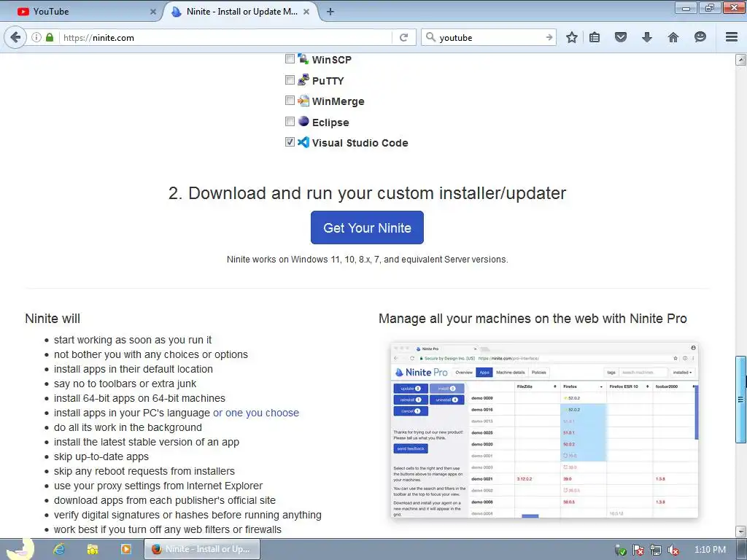Viewport: 747px width, 560px height.
Task: Open the network tray icon
Action: click(656, 550)
